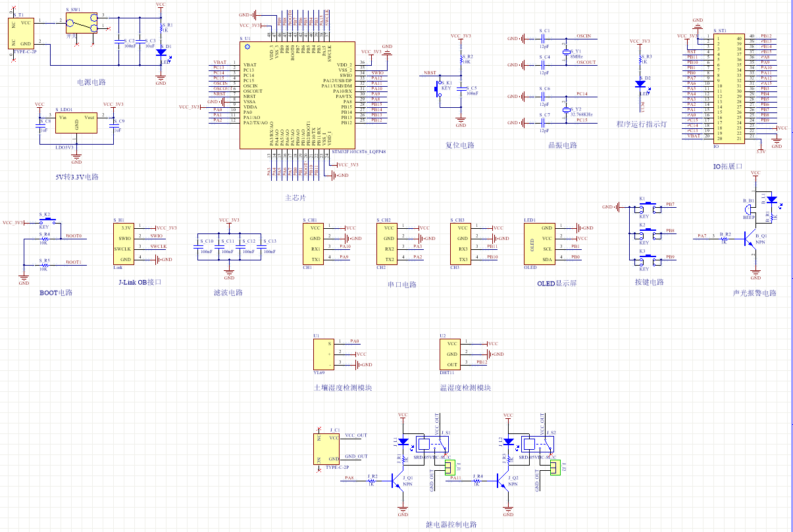The height and width of the screenshot is (532, 793).
Task: Click the BOOT0 net label by S_R4
Action: 74,235
